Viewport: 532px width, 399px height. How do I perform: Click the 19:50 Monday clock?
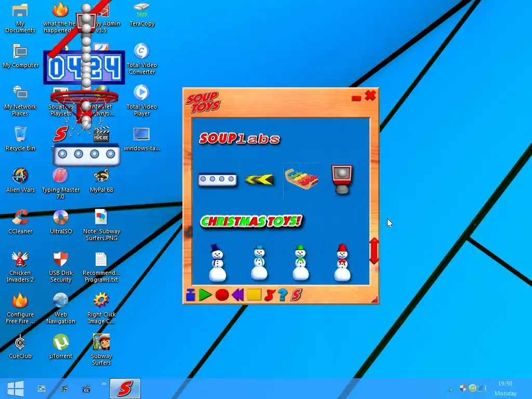point(505,389)
